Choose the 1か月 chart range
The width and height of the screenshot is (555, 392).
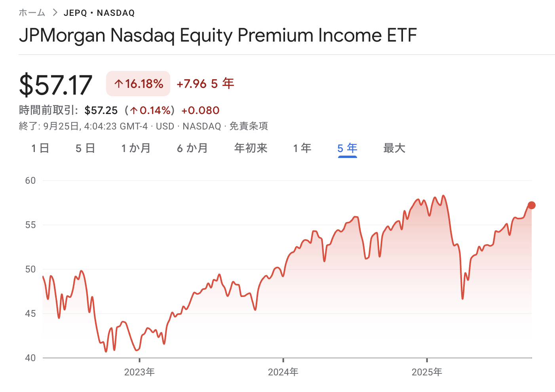click(136, 148)
